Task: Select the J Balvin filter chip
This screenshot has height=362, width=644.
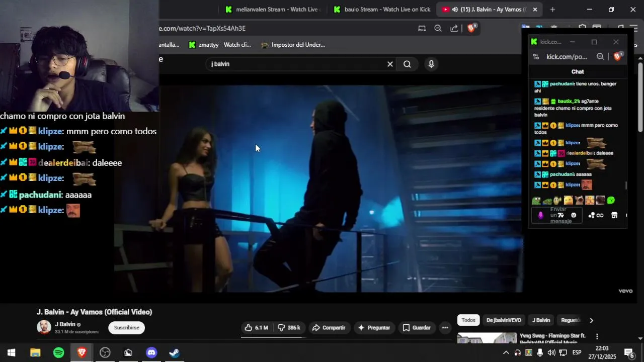Action: point(541,320)
